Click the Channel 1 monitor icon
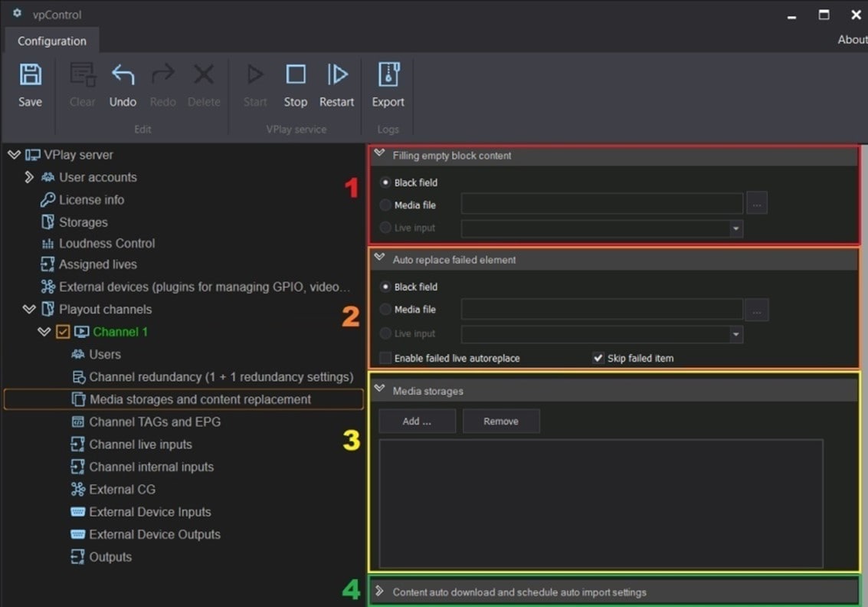 (x=81, y=332)
